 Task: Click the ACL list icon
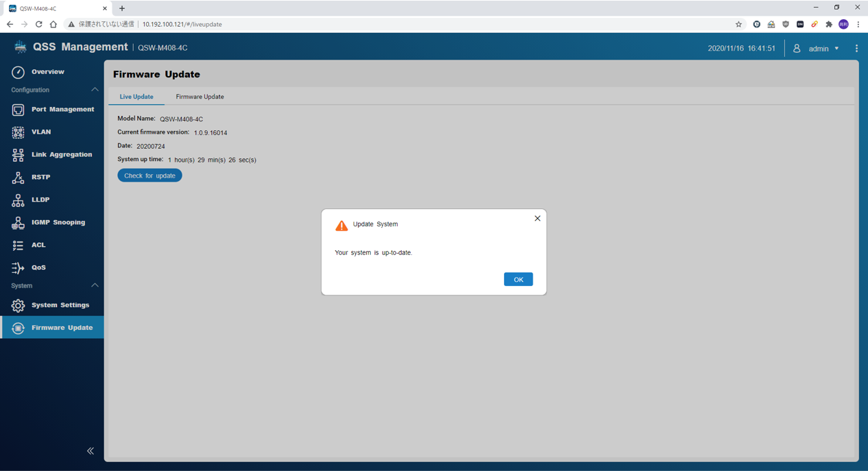pyautogui.click(x=18, y=245)
